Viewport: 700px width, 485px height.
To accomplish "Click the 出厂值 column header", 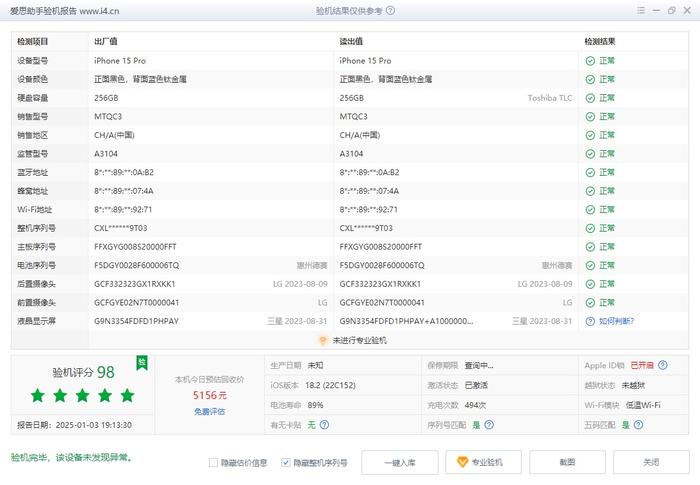I will tap(106, 42).
